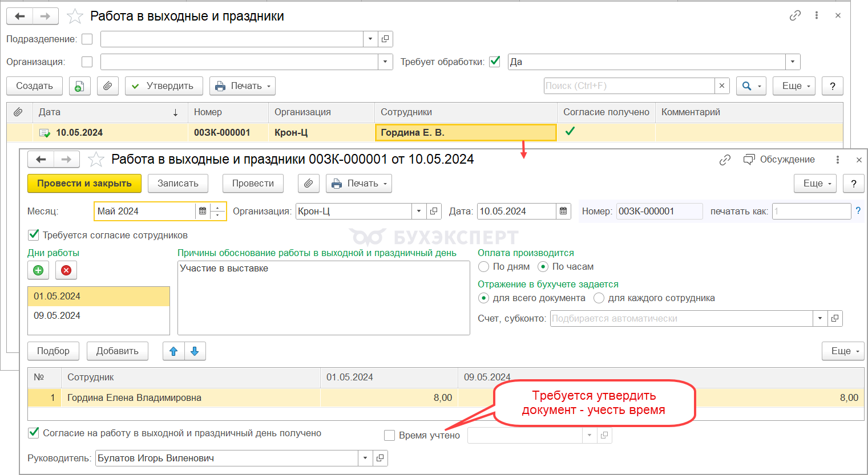Screen dimensions: 868x475
Task: Click the create-by-copy icon next to Создать
Action: pyautogui.click(x=80, y=86)
